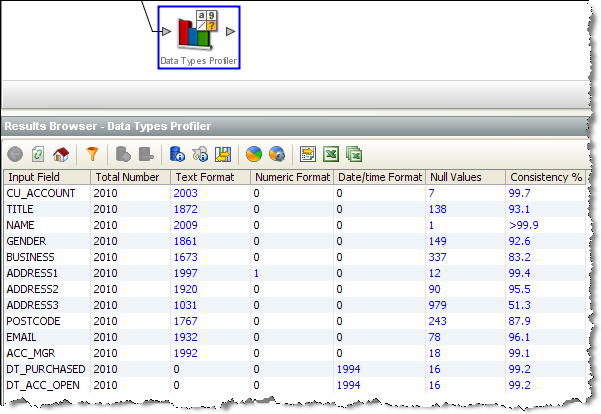Select the TITLE row name
Screen dimensions: 601x414
tap(20, 209)
